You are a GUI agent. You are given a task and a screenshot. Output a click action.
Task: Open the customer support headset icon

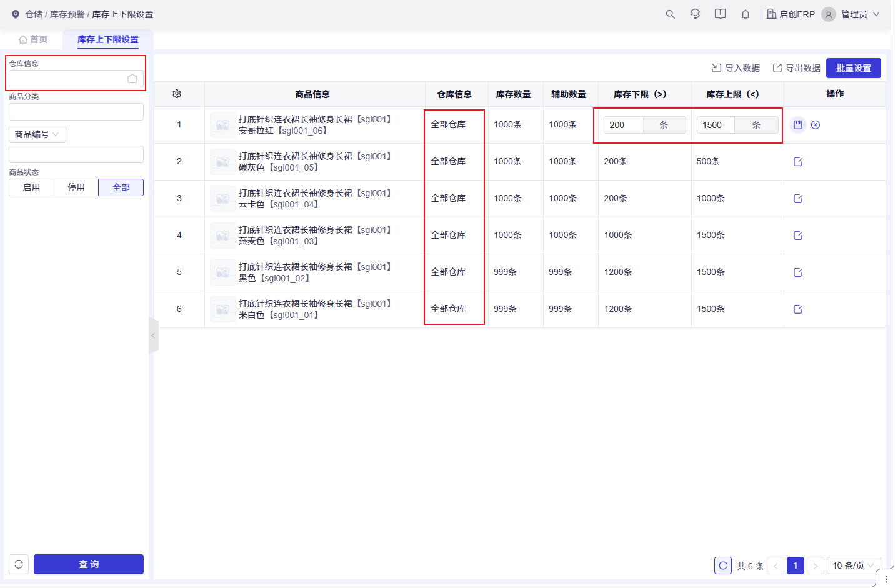pyautogui.click(x=695, y=14)
